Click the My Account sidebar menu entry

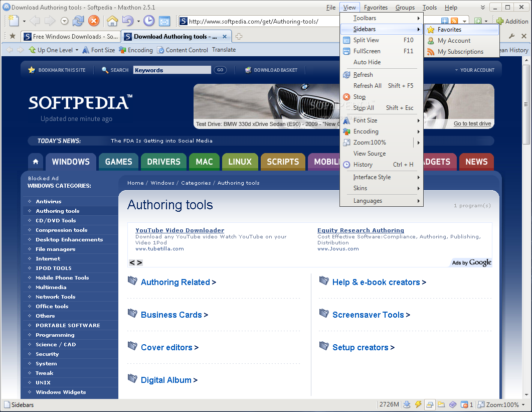pyautogui.click(x=462, y=41)
